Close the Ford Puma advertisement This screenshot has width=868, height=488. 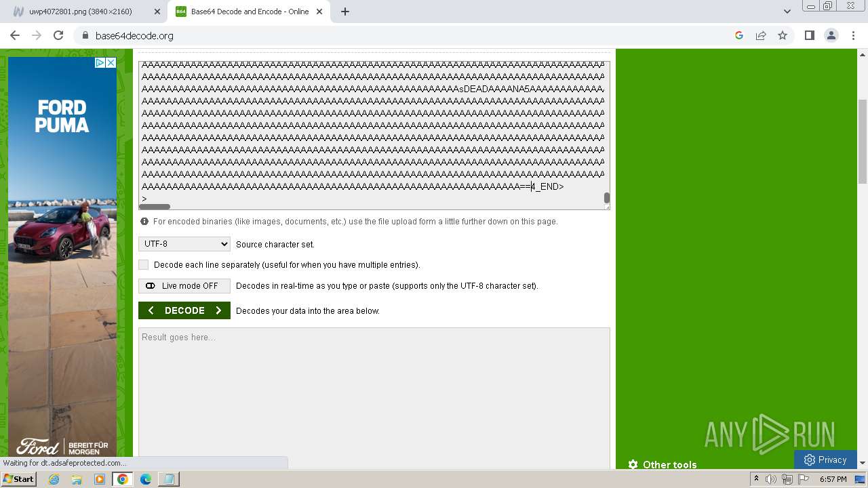[x=111, y=62]
